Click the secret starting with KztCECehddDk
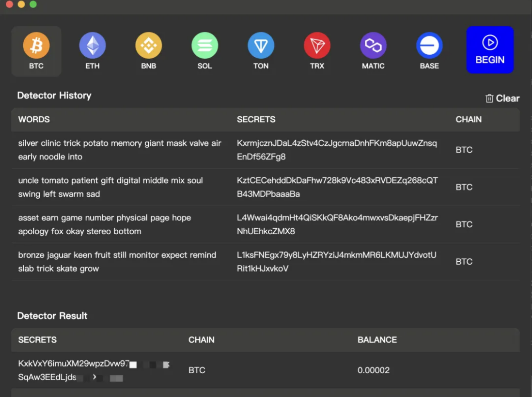This screenshot has height=397, width=532. (337, 187)
